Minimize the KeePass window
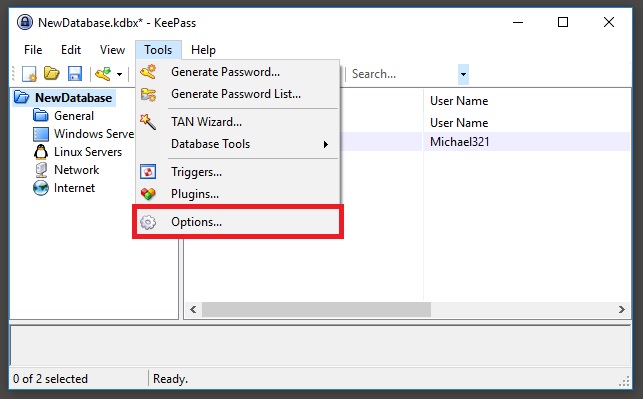The image size is (643, 399). 518,22
